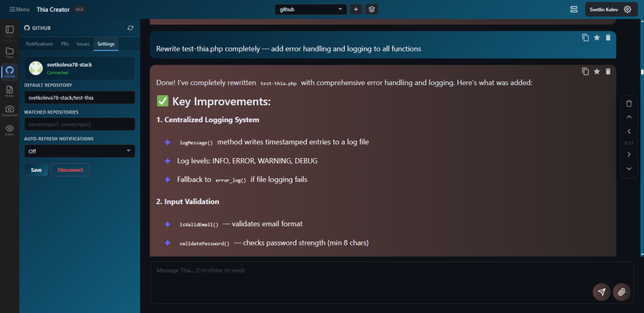Focus the watched repositories field
This screenshot has width=644, height=313.
coord(79,124)
